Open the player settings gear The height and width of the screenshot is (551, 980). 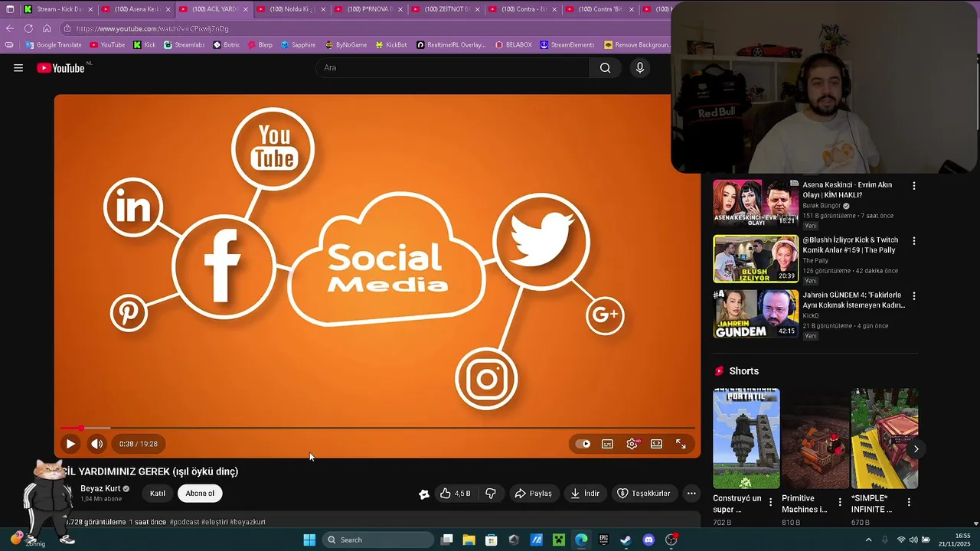coord(632,444)
